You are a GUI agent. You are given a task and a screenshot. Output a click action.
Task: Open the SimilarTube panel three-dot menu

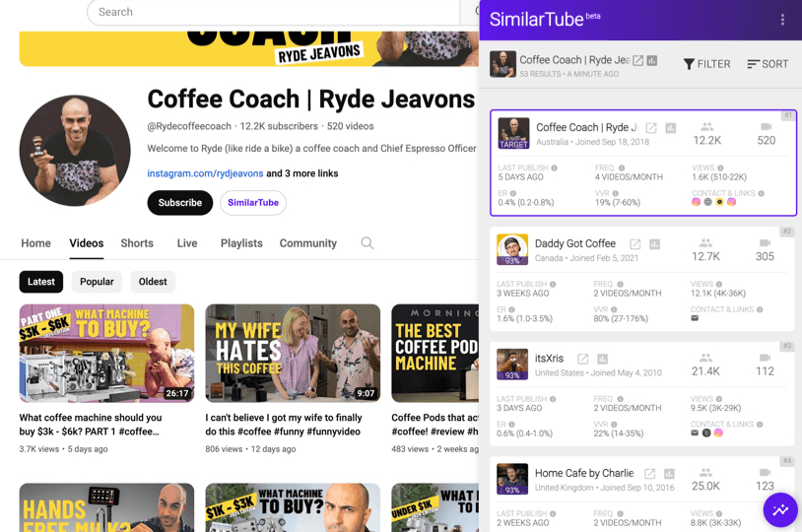tap(782, 20)
